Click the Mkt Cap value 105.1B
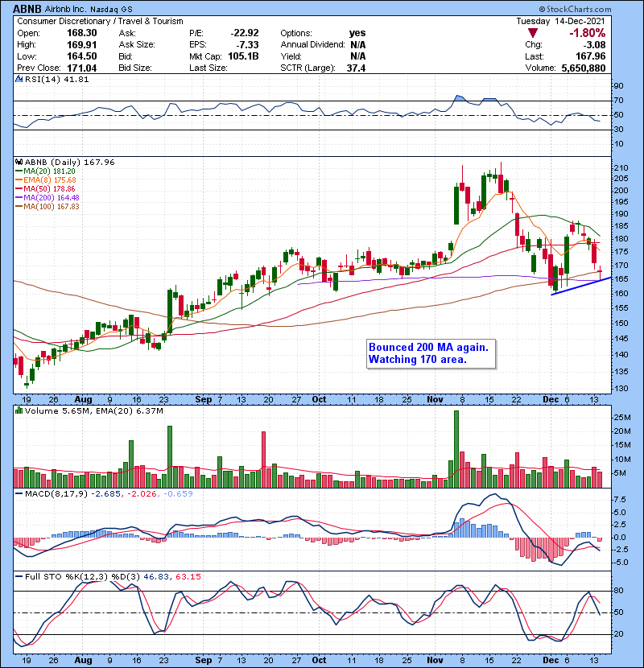The width and height of the screenshot is (644, 668). (x=243, y=56)
